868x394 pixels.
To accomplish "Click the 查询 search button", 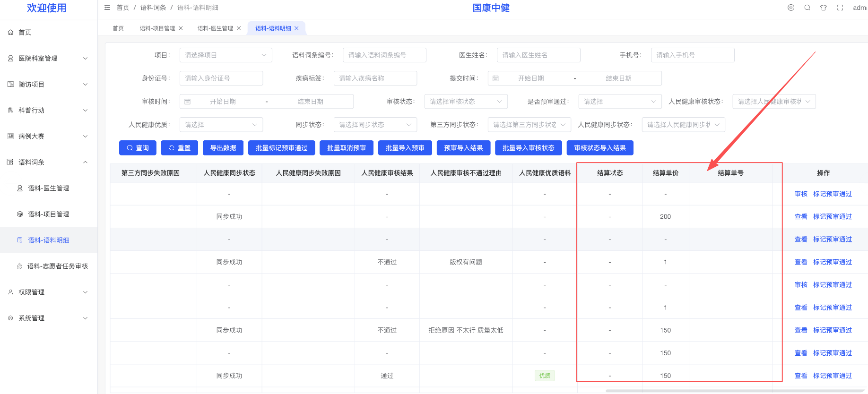I will 138,148.
